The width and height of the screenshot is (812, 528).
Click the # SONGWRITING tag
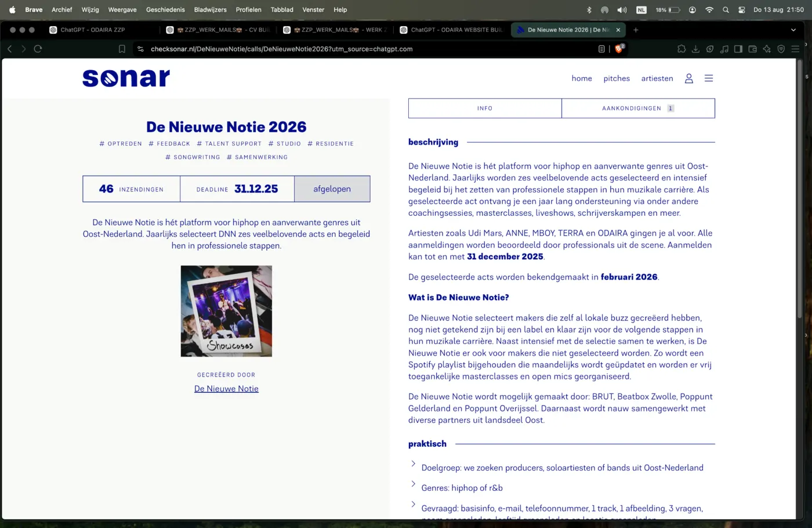(193, 157)
